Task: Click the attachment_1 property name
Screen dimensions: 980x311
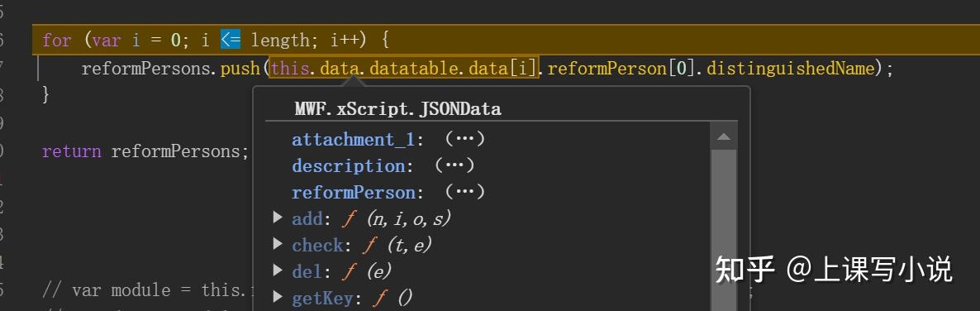Action: [x=353, y=140]
